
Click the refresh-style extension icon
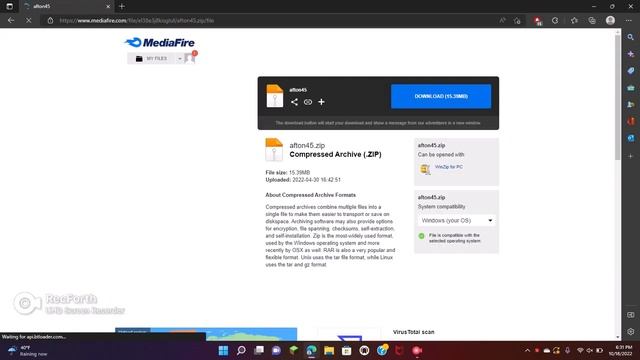[x=555, y=20]
